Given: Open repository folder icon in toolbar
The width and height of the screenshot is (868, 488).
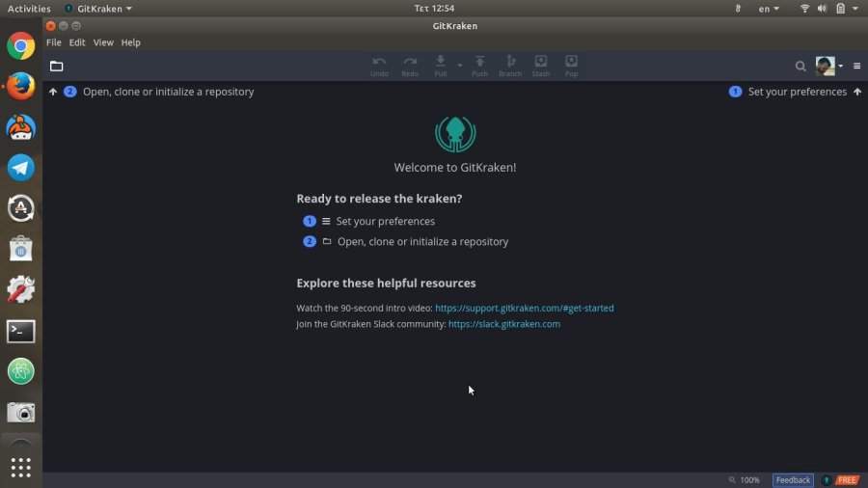Looking at the screenshot, I should [57, 67].
